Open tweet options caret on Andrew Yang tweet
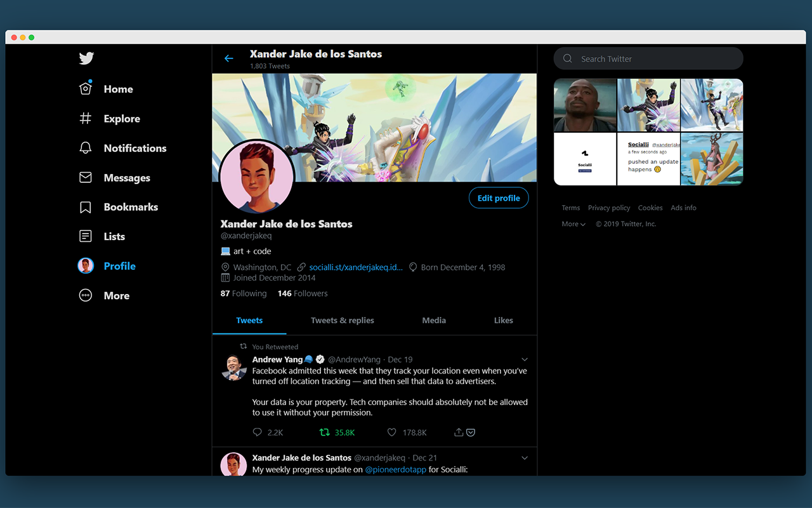812x508 pixels. [525, 359]
